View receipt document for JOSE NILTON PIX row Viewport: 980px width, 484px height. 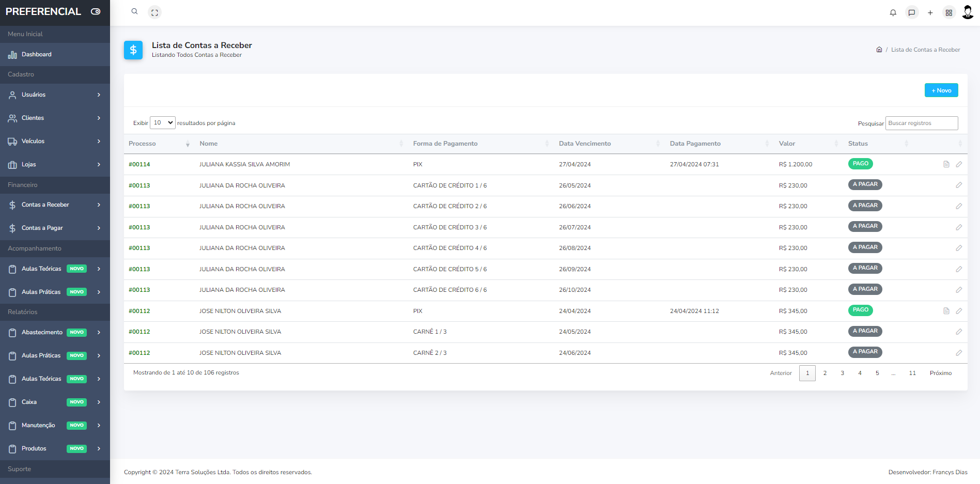(x=946, y=311)
